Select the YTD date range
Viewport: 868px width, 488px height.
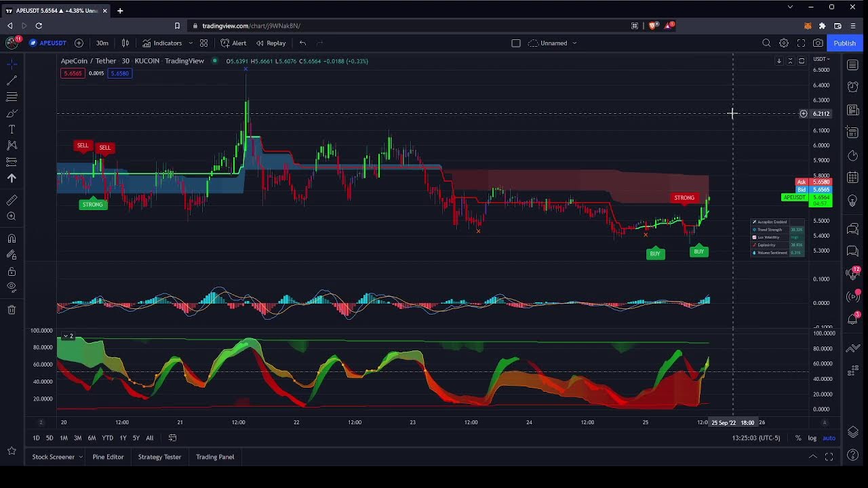(107, 438)
